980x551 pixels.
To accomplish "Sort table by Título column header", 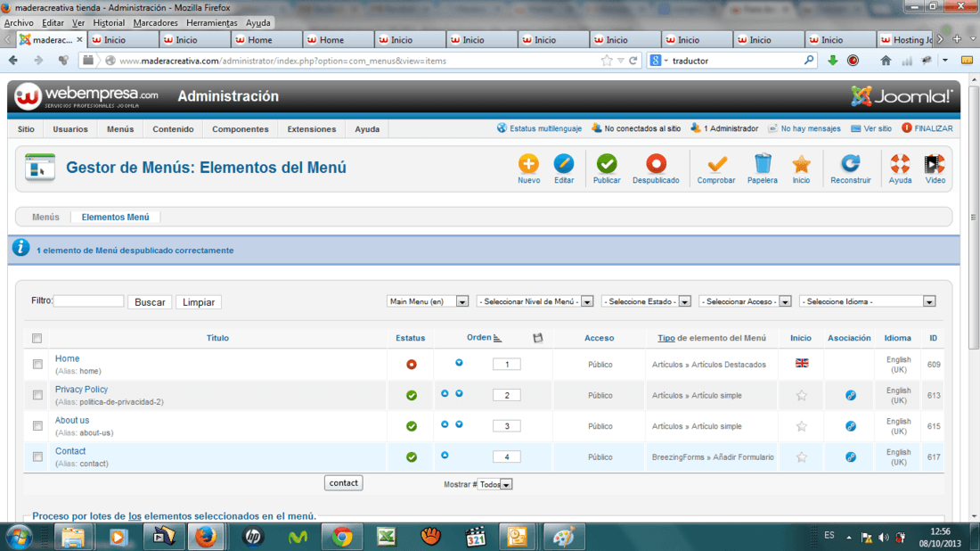I will point(217,338).
